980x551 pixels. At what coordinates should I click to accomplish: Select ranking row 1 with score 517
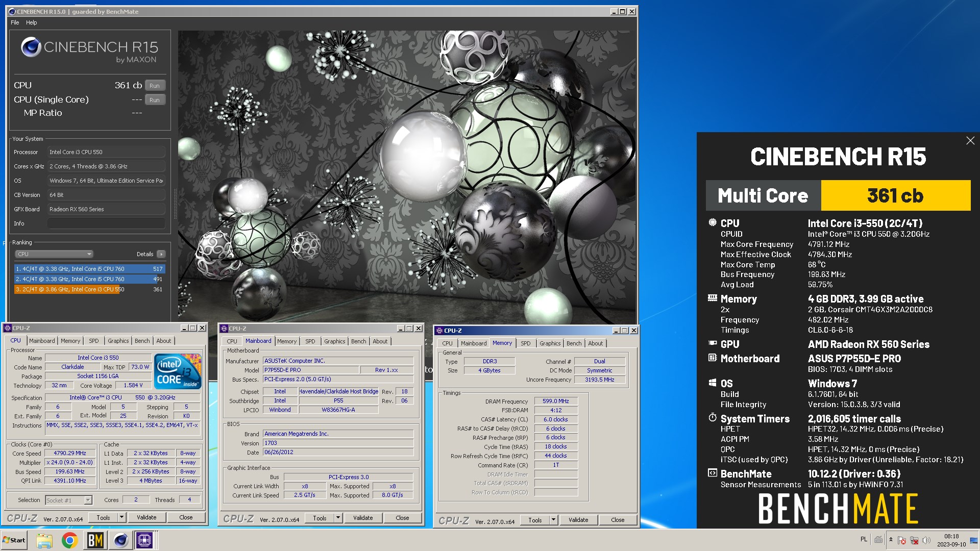(x=89, y=269)
